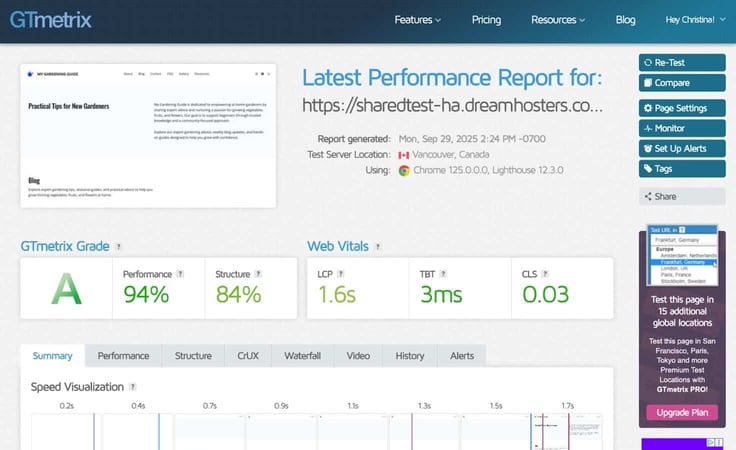Select the Summary tab

[53, 356]
